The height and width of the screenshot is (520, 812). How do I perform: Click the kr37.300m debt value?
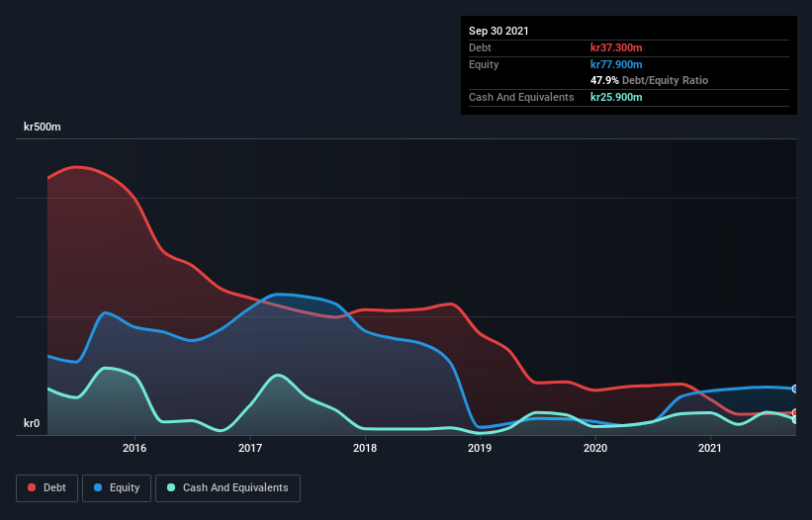click(616, 47)
